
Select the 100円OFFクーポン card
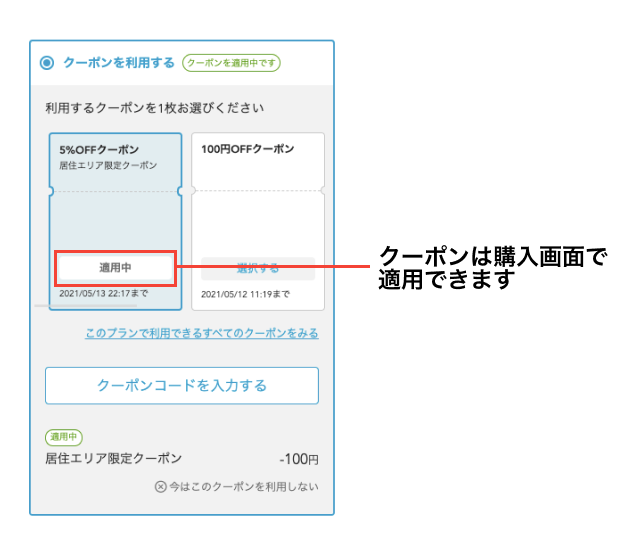point(258,221)
